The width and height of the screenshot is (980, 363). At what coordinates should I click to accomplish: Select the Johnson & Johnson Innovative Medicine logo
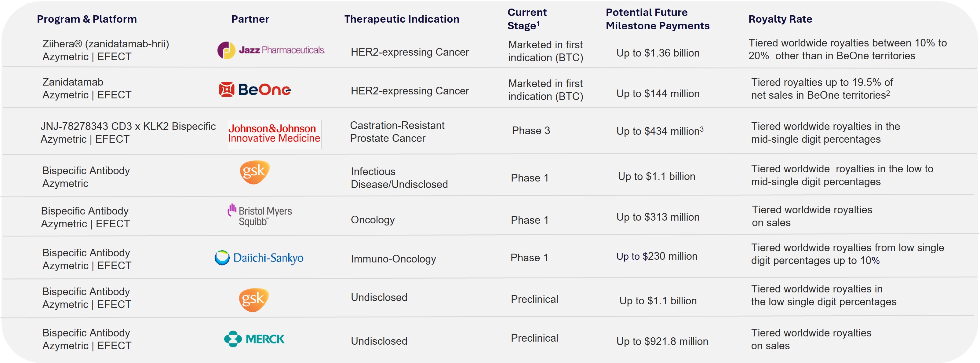click(x=274, y=134)
